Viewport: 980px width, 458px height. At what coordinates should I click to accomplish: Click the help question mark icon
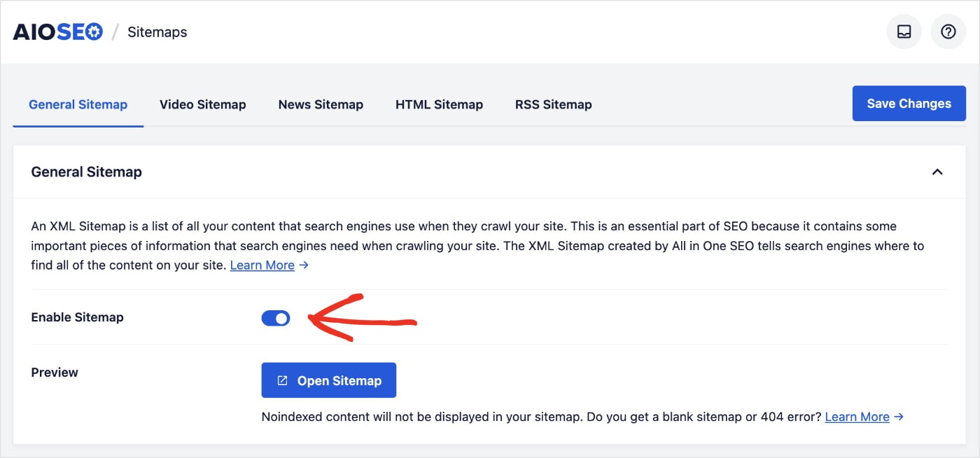click(x=948, y=32)
